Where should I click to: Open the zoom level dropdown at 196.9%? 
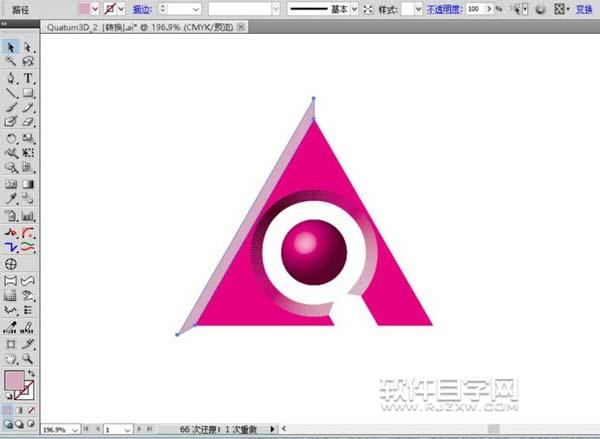pos(75,430)
